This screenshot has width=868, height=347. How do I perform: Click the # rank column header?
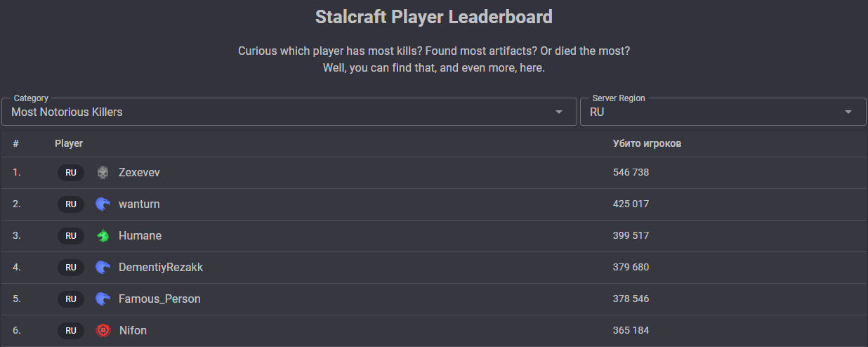15,143
